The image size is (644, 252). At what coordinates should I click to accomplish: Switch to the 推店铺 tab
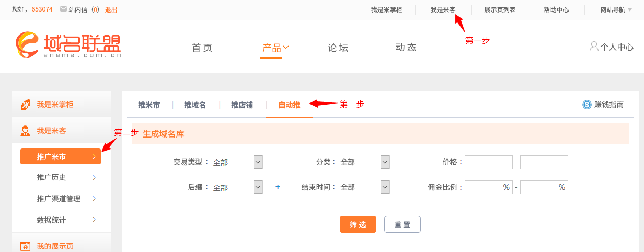pyautogui.click(x=242, y=105)
